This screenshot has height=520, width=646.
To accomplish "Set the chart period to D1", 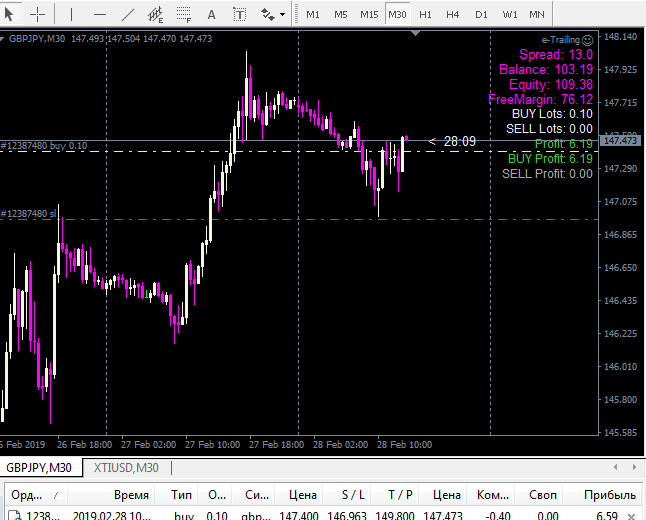I will tap(481, 14).
